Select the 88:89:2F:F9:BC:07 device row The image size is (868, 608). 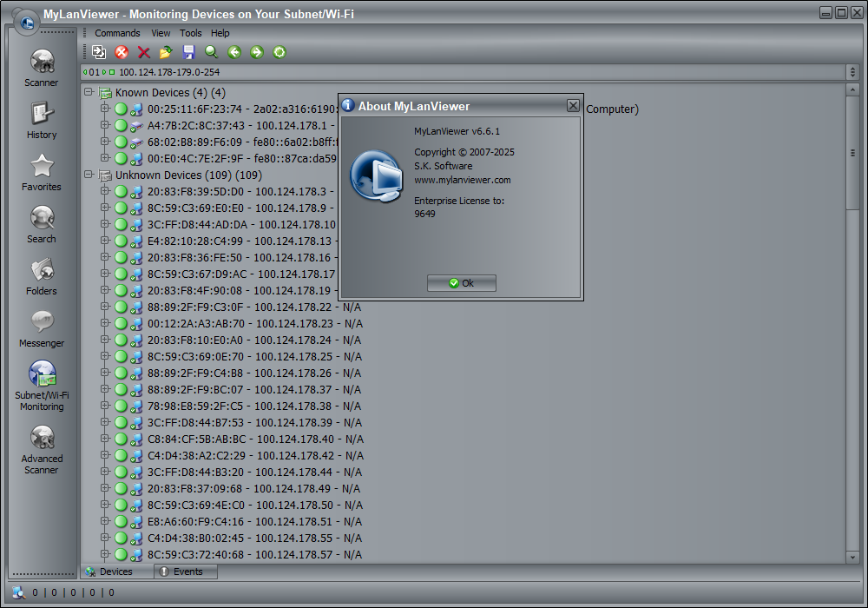click(254, 390)
